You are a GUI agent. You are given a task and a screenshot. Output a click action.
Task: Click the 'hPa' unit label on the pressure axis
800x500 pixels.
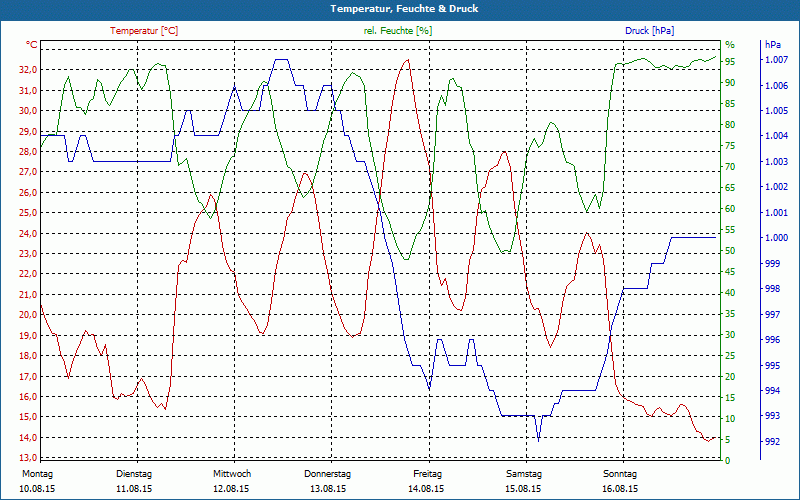773,45
